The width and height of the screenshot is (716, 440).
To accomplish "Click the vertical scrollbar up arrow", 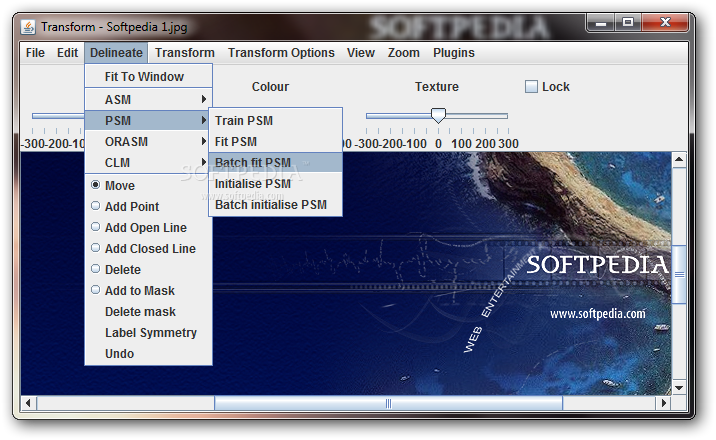I will click(x=679, y=160).
